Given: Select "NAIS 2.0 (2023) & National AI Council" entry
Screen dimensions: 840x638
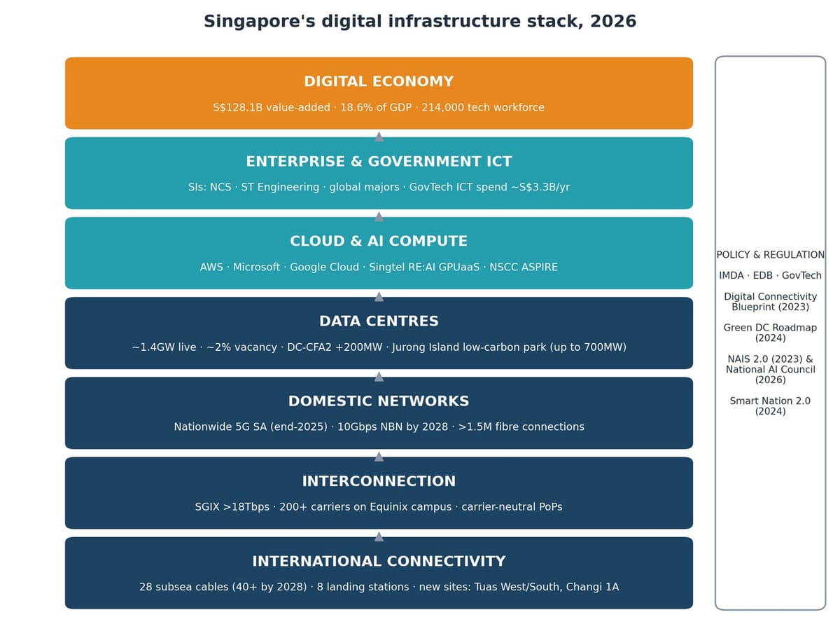Looking at the screenshot, I should tap(771, 369).
